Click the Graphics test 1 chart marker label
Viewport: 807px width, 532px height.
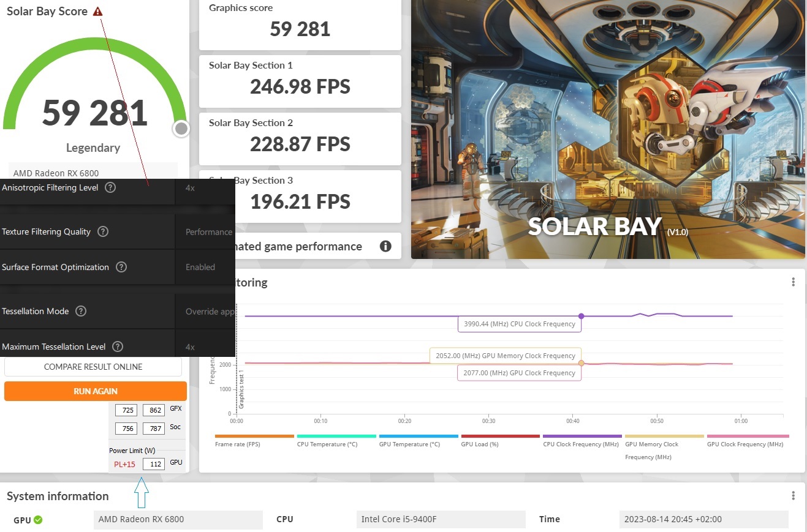[x=241, y=389]
